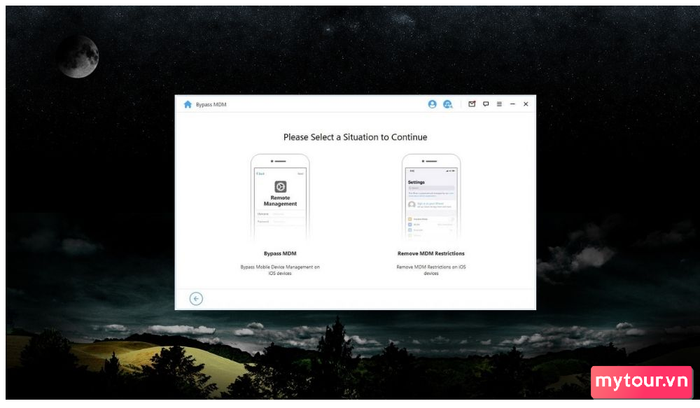Go back with the circular arrow button
The image size is (700, 408).
196,299
